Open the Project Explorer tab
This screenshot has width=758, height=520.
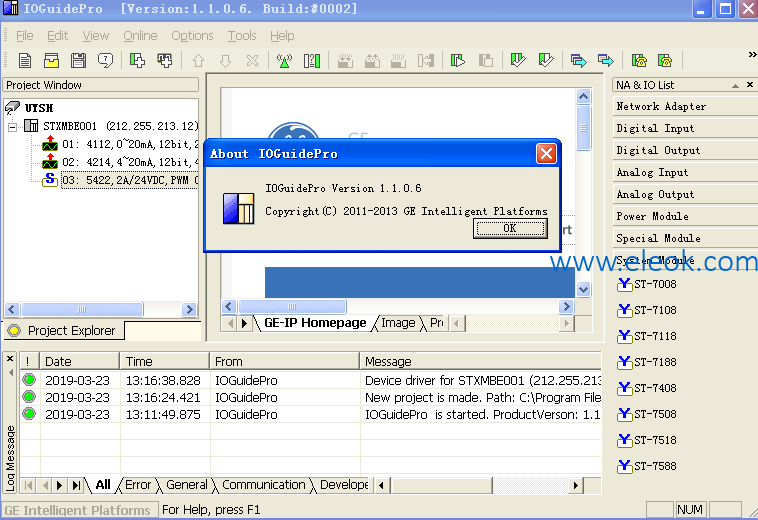[64, 331]
